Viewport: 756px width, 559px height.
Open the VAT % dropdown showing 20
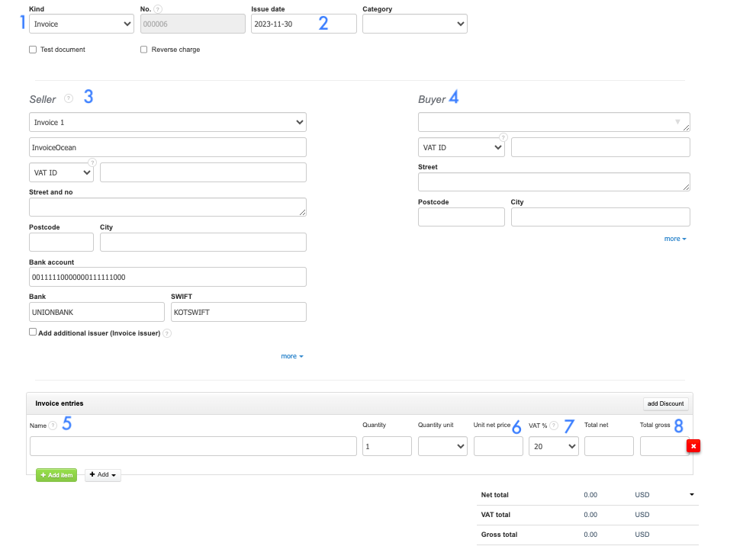click(553, 446)
